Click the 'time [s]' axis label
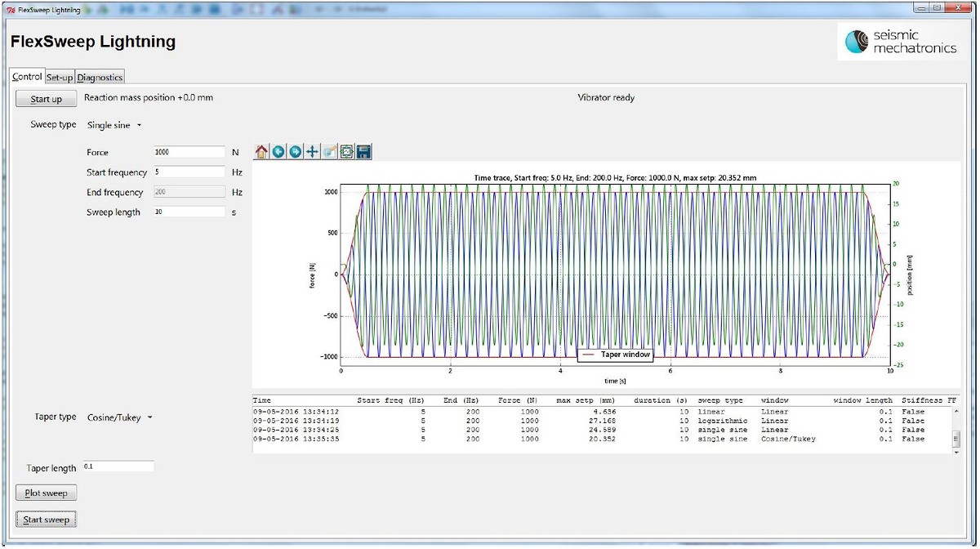The width and height of the screenshot is (980, 549). coord(616,380)
